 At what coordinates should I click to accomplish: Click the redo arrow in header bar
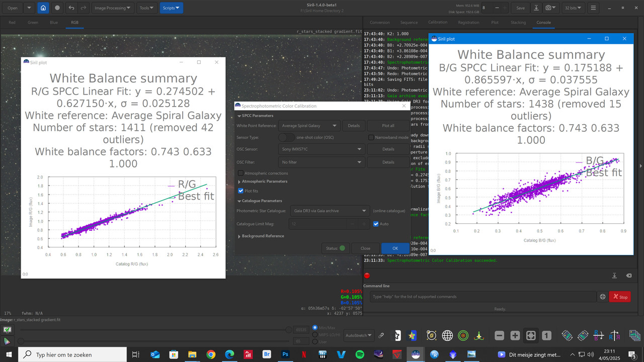(x=84, y=8)
